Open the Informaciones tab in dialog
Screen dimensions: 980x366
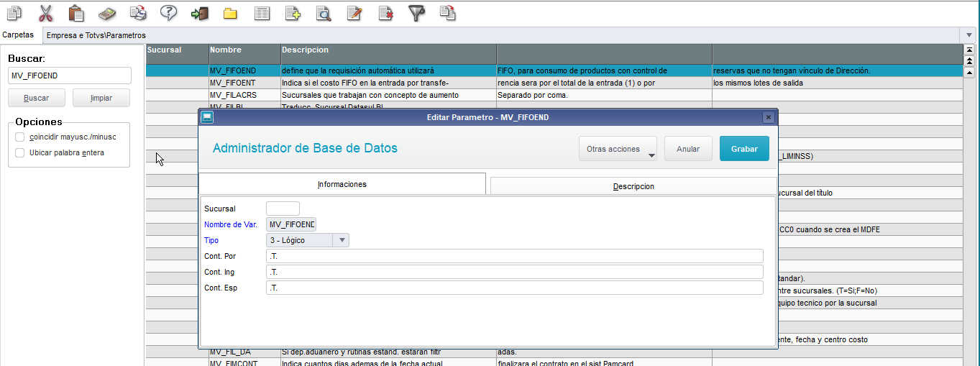coord(342,184)
